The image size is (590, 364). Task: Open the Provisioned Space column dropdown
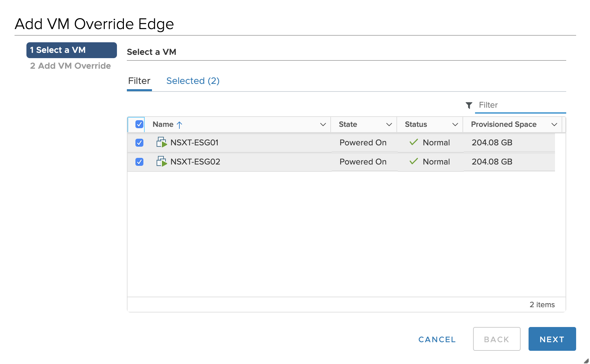(x=555, y=125)
